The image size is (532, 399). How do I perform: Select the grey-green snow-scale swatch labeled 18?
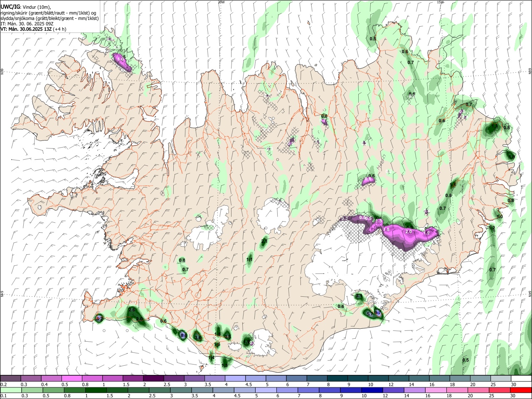coord(460,378)
